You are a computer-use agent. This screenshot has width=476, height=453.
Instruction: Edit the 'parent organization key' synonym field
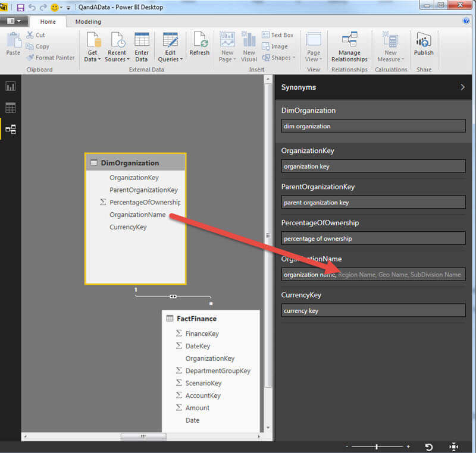373,203
